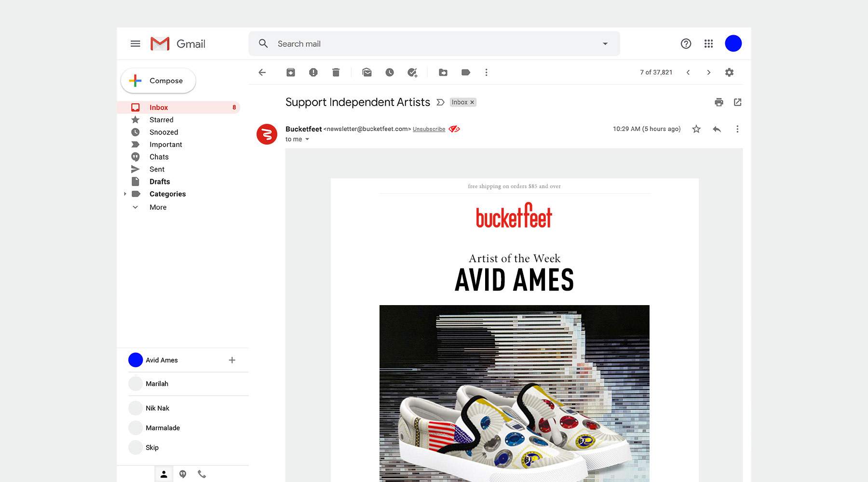The height and width of the screenshot is (482, 868).
Task: Go to the newer email arrow
Action: (688, 72)
